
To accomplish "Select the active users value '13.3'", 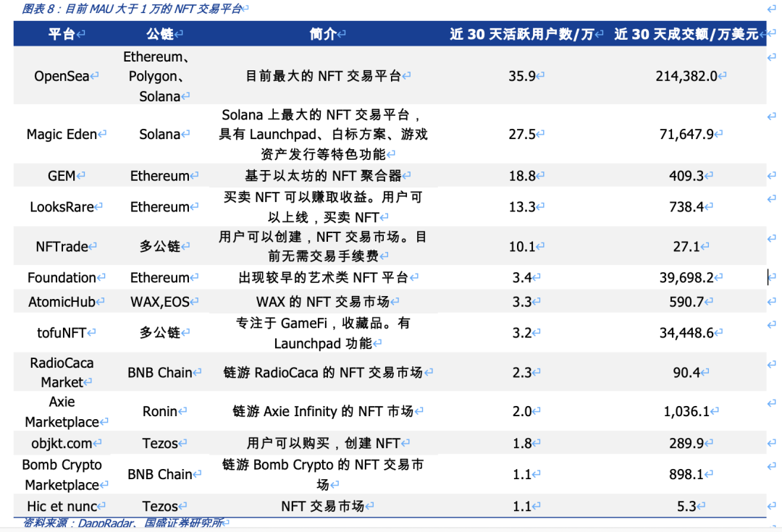I will tap(522, 207).
